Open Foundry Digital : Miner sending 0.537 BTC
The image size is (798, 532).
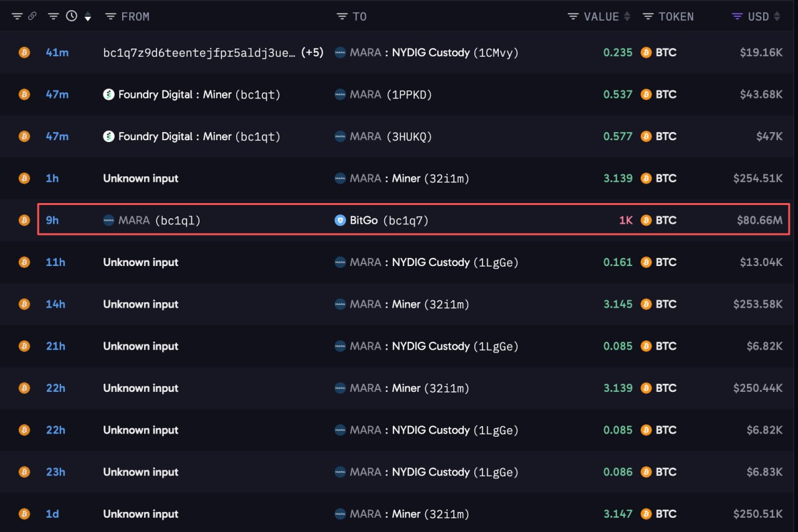click(199, 94)
